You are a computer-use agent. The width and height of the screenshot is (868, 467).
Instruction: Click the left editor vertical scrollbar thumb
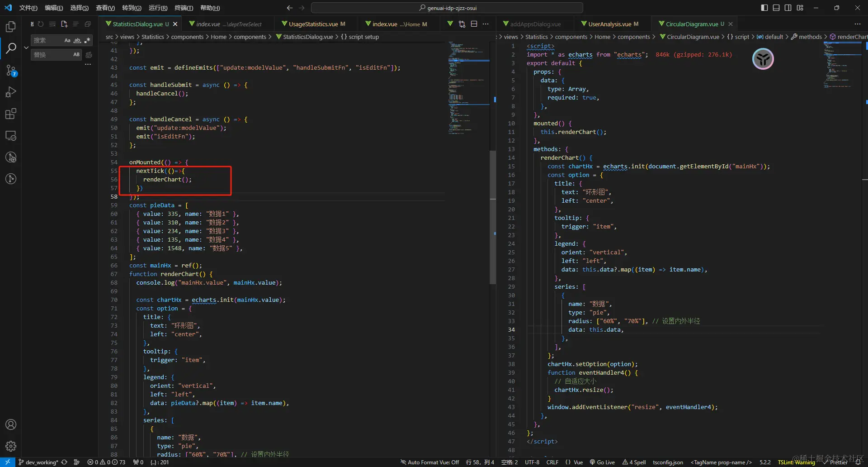click(493, 217)
